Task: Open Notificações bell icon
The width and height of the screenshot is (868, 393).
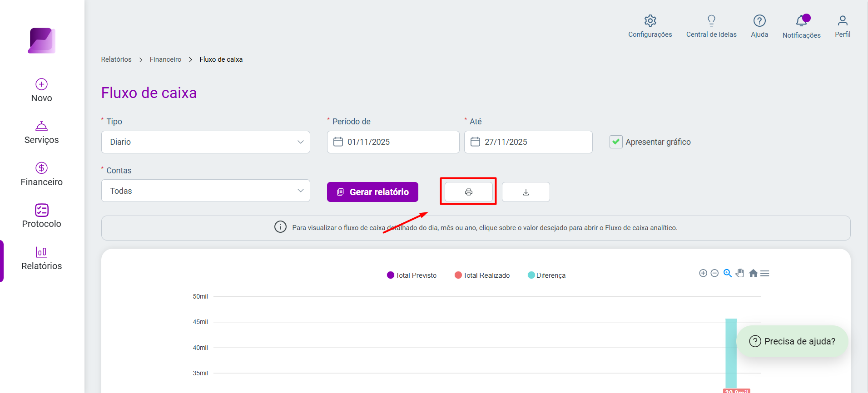Action: point(802,21)
